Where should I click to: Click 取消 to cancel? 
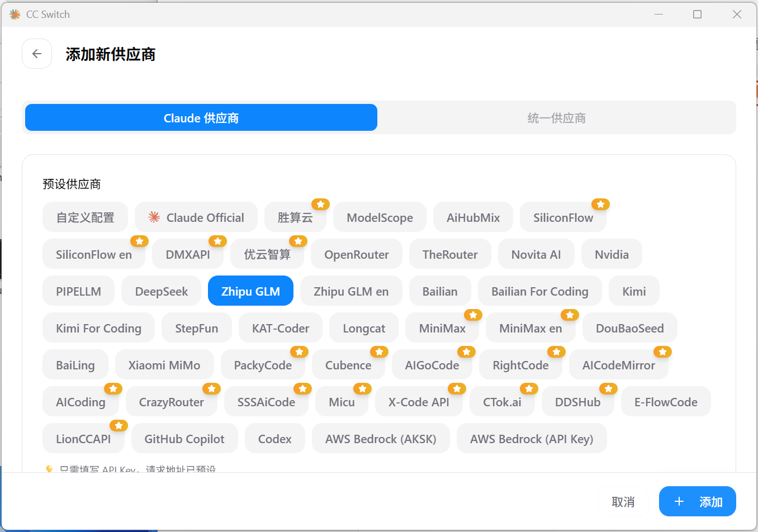(623, 501)
